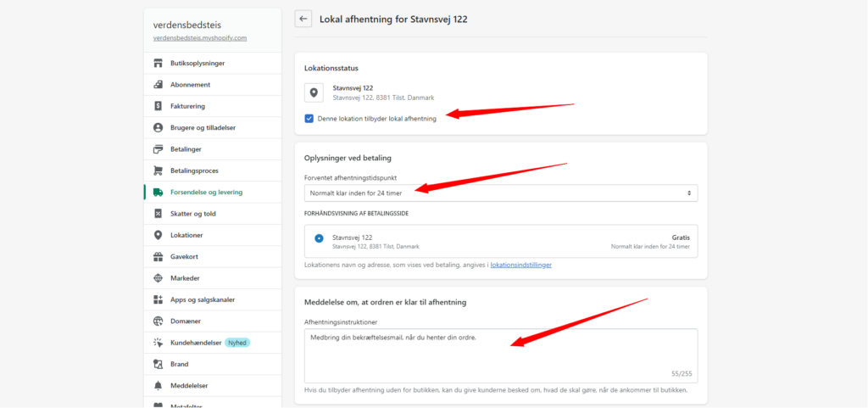868x408 pixels.
Task: Open the Forventet afhentningstidspunkt dropdown
Action: click(x=500, y=193)
